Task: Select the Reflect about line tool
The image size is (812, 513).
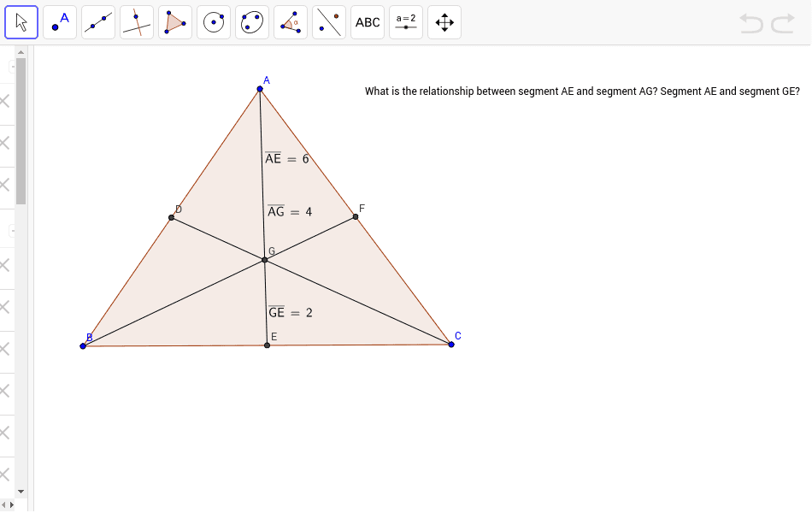Action: (x=329, y=22)
